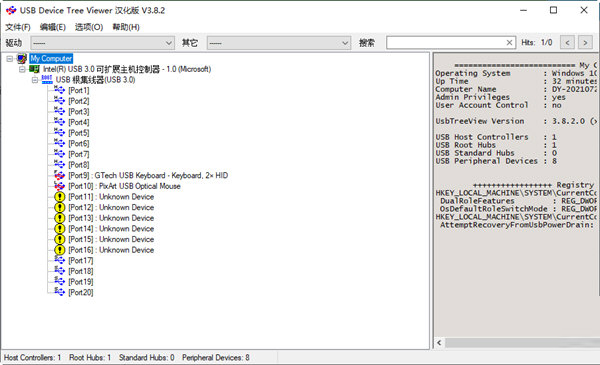Open the 选项(O) menu
Viewport: 600px width, 365px height.
click(89, 27)
